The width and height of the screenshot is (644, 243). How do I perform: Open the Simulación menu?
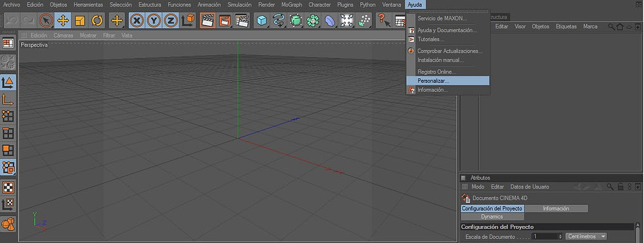coord(239,5)
